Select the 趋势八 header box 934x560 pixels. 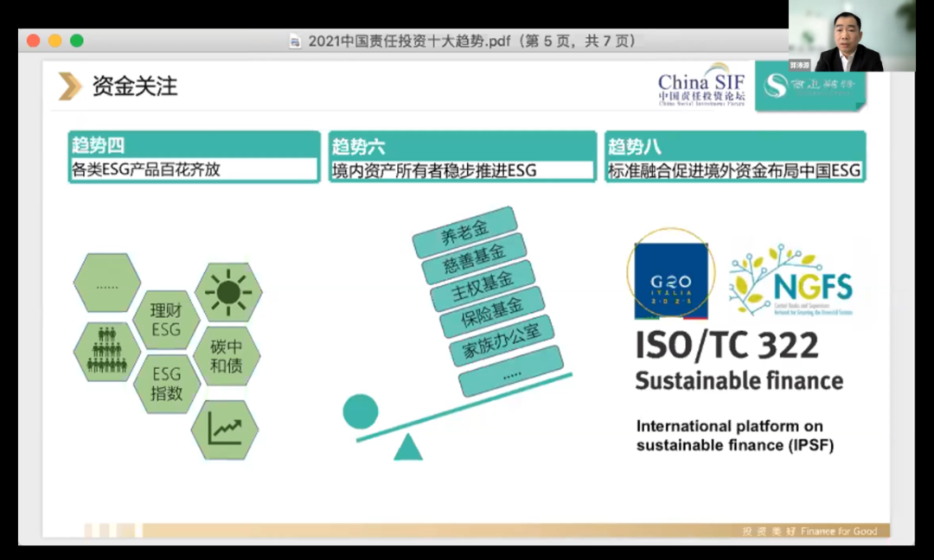(734, 145)
